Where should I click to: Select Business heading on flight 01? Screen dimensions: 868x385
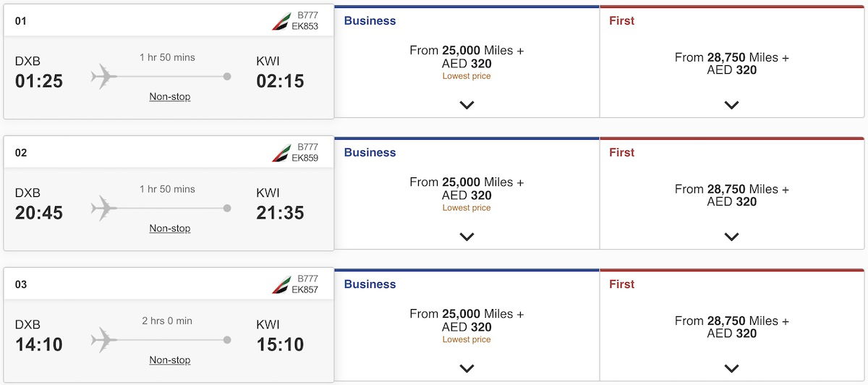370,21
